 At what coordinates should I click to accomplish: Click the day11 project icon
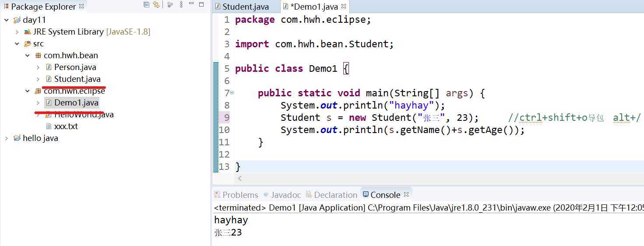tap(17, 20)
